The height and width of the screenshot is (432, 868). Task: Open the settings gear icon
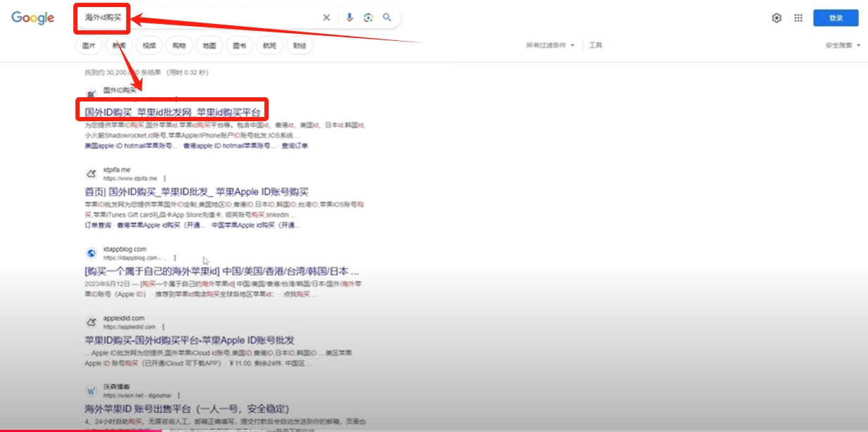(776, 18)
